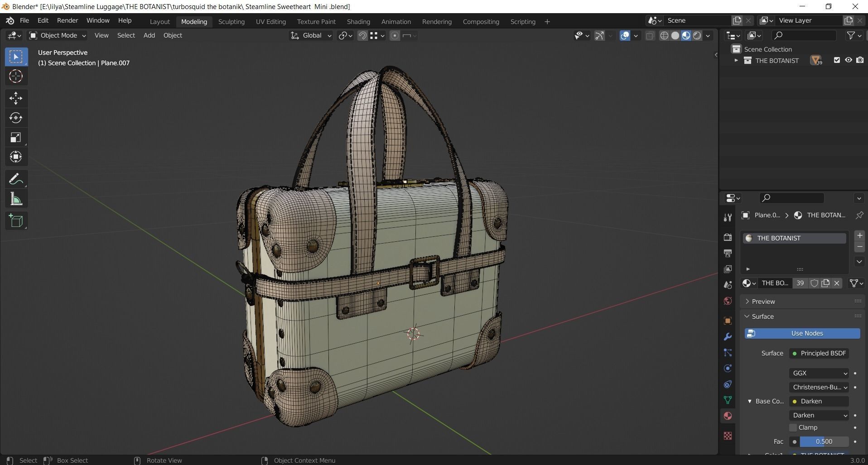The width and height of the screenshot is (868, 465).
Task: Adjust the Fac 0.500 slider
Action: click(x=824, y=441)
